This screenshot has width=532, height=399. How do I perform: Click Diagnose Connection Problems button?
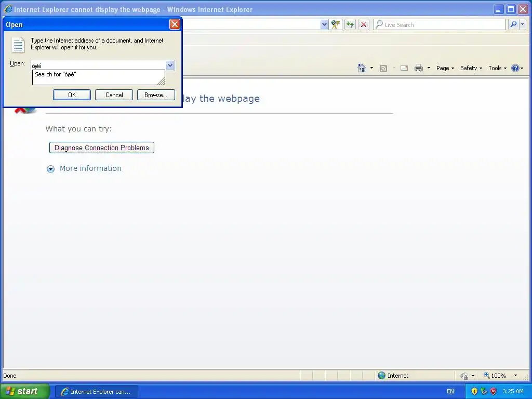click(102, 148)
